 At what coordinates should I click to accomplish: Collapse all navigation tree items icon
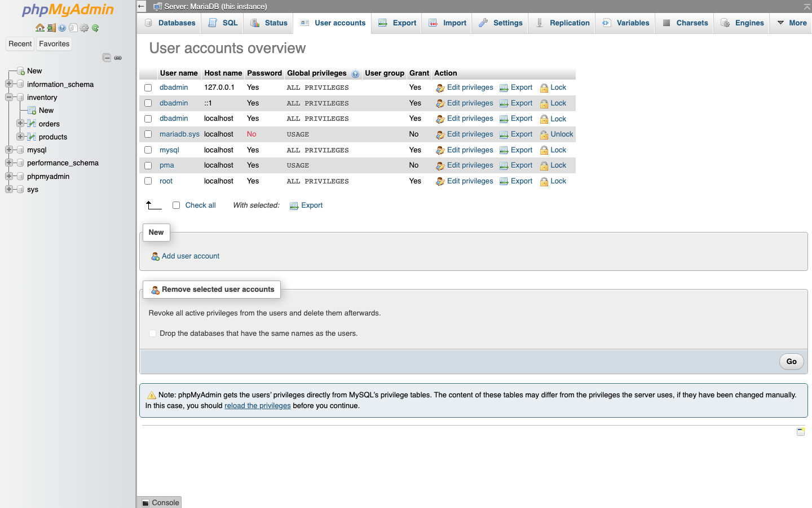[x=107, y=58]
